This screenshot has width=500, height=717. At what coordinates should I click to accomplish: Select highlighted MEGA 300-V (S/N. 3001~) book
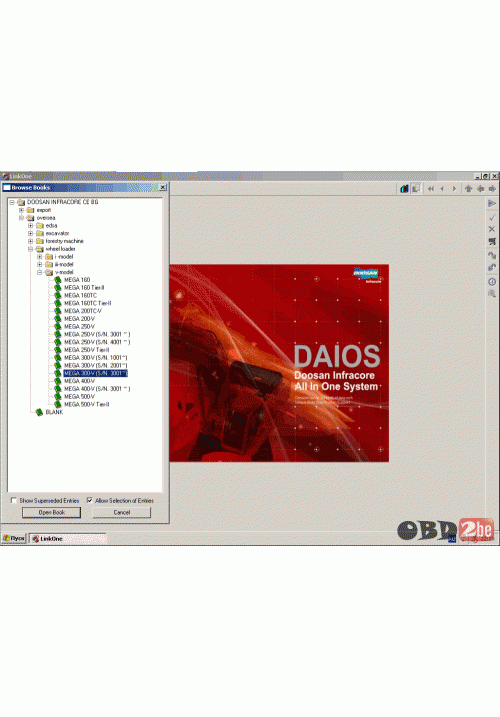(96, 373)
